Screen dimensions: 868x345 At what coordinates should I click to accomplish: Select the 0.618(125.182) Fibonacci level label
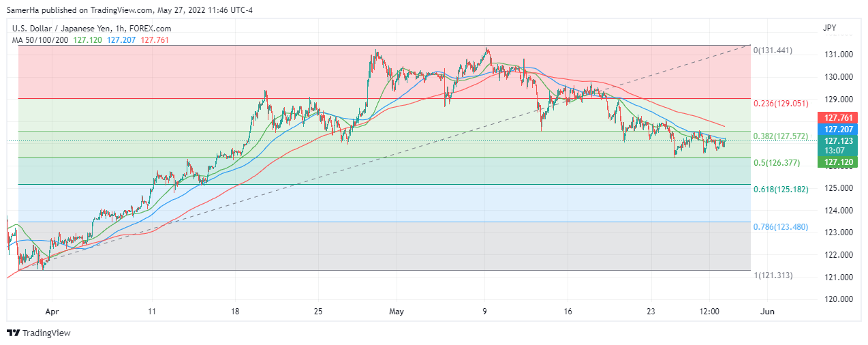click(781, 190)
